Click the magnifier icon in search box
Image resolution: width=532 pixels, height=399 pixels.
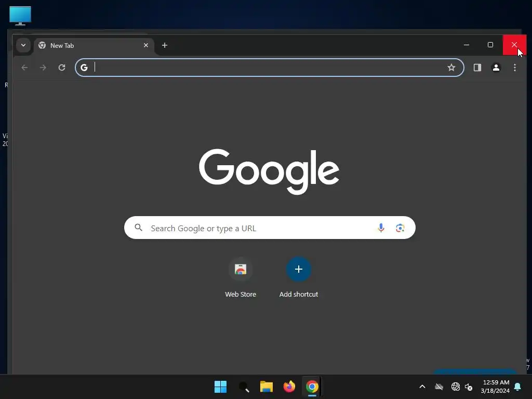pos(138,228)
